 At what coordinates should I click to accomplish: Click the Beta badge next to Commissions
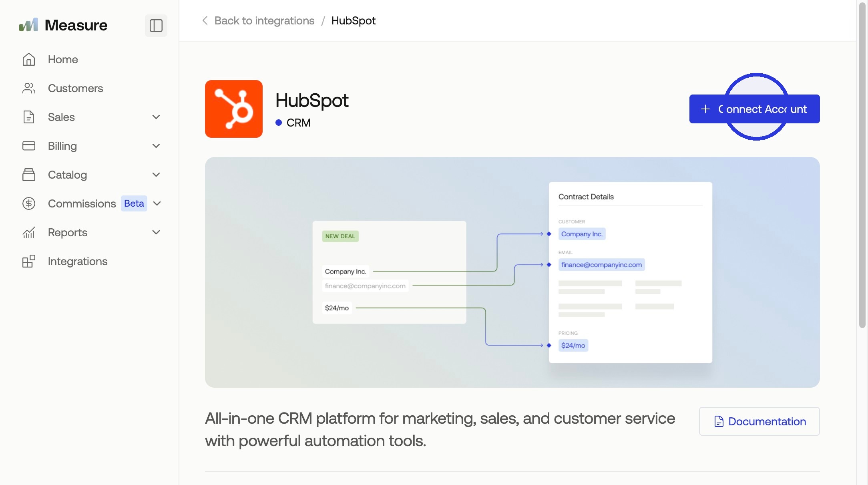point(134,203)
